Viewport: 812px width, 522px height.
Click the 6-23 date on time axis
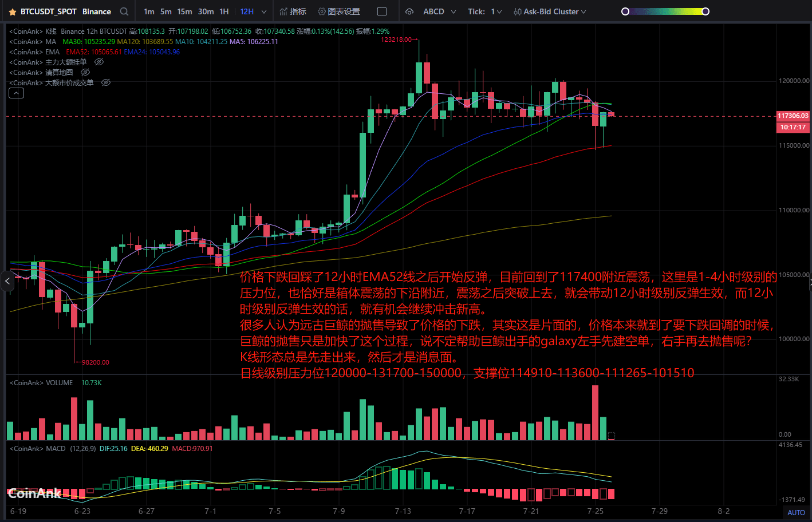[82, 511]
